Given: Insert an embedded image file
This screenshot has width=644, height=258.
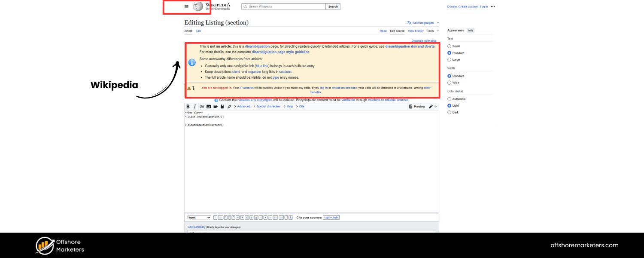Looking at the screenshot, I should point(208,106).
